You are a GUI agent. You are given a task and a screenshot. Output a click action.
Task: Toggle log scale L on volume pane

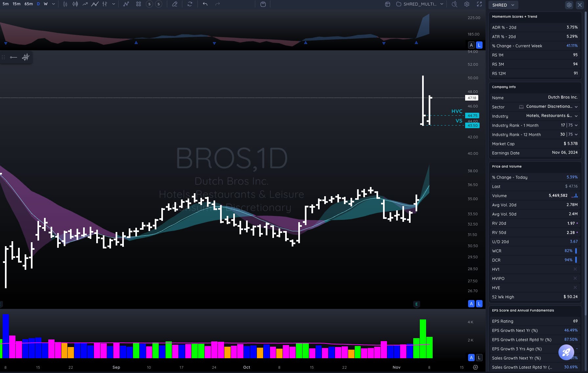click(479, 358)
